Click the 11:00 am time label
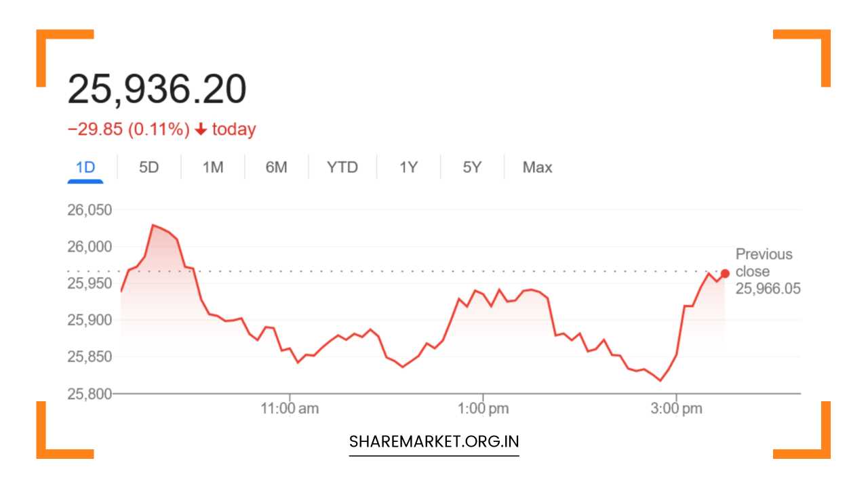868x488 pixels. tap(290, 409)
